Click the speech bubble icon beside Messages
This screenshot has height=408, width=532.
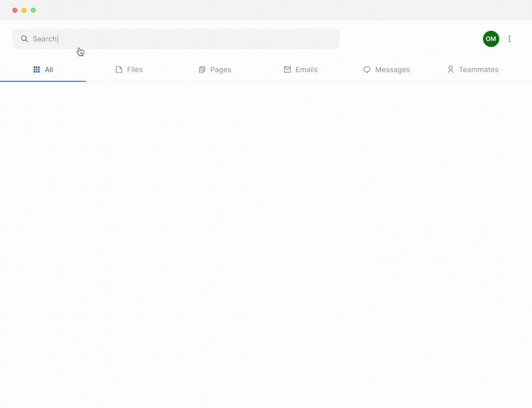coord(367,70)
